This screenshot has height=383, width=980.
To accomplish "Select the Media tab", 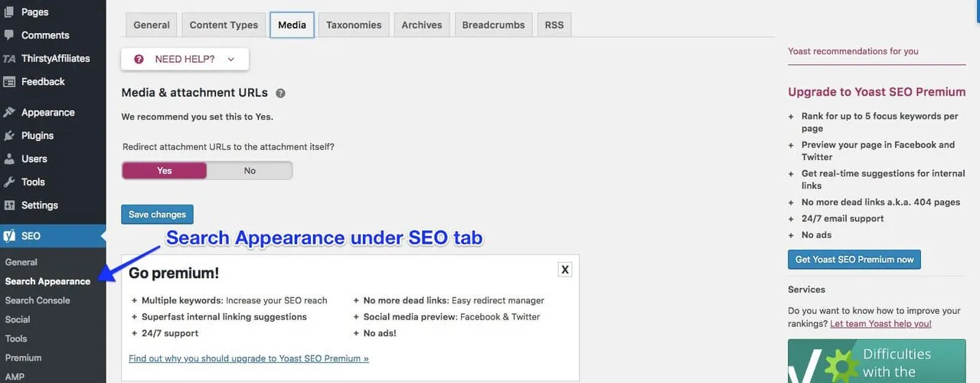I will point(292,25).
